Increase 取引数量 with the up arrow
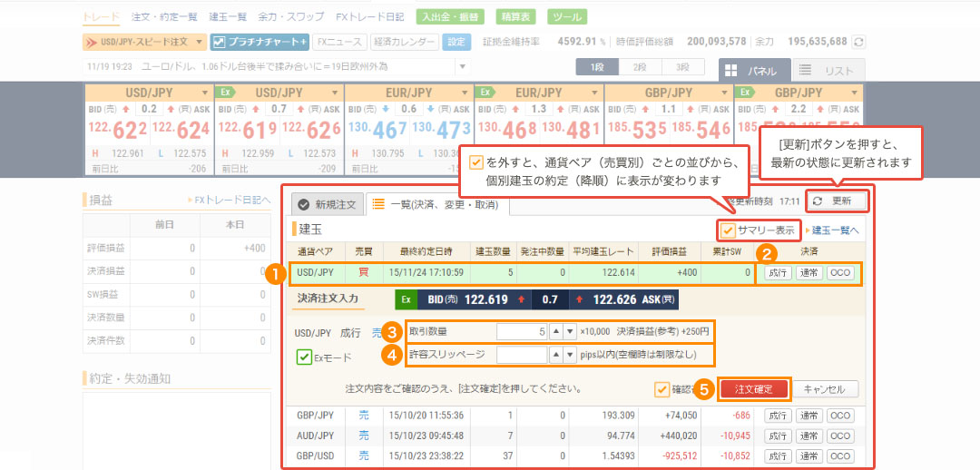 [x=558, y=331]
